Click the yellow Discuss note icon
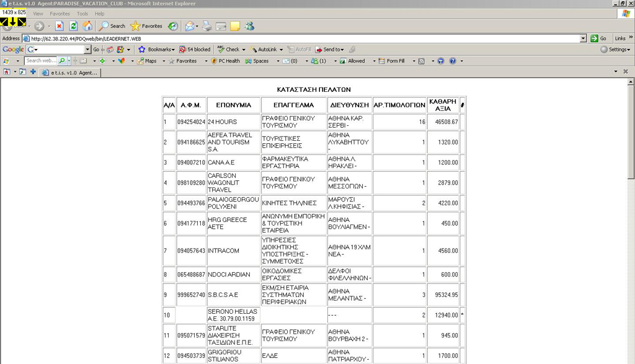Viewport: 635px width, 364px height. pos(235,26)
